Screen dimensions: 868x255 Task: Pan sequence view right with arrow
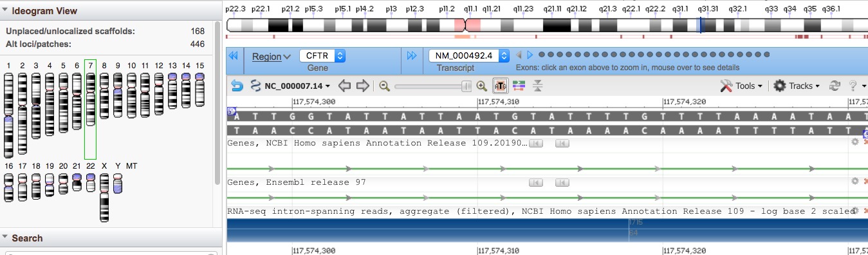pyautogui.click(x=363, y=86)
